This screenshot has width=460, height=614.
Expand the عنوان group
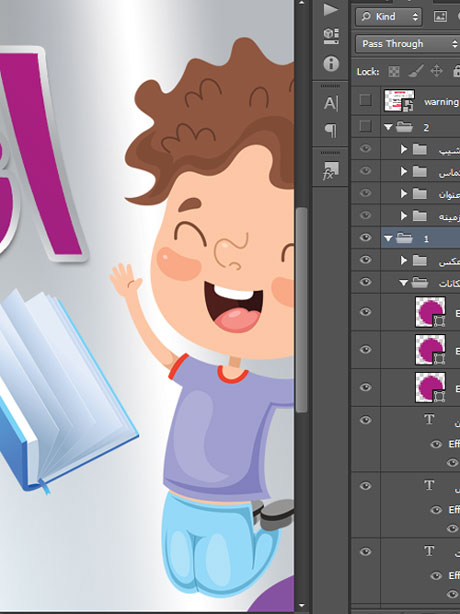pos(404,193)
